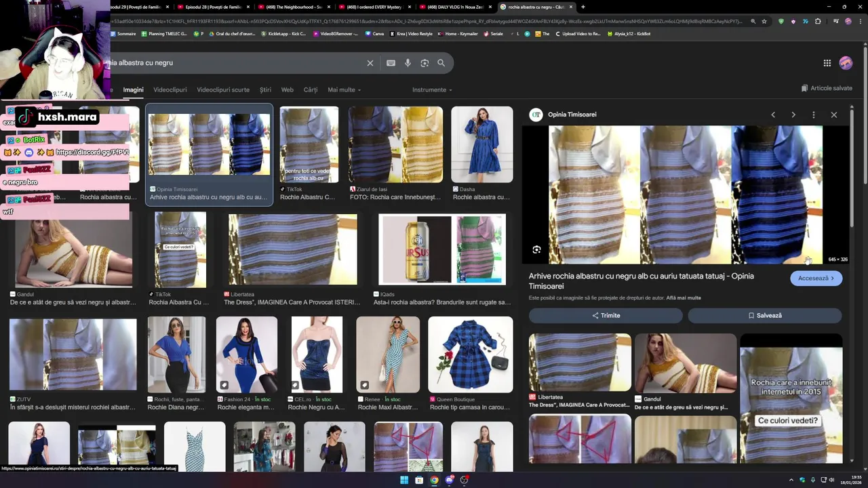
Task: Open the 'Canva' bookmark
Action: coord(374,33)
